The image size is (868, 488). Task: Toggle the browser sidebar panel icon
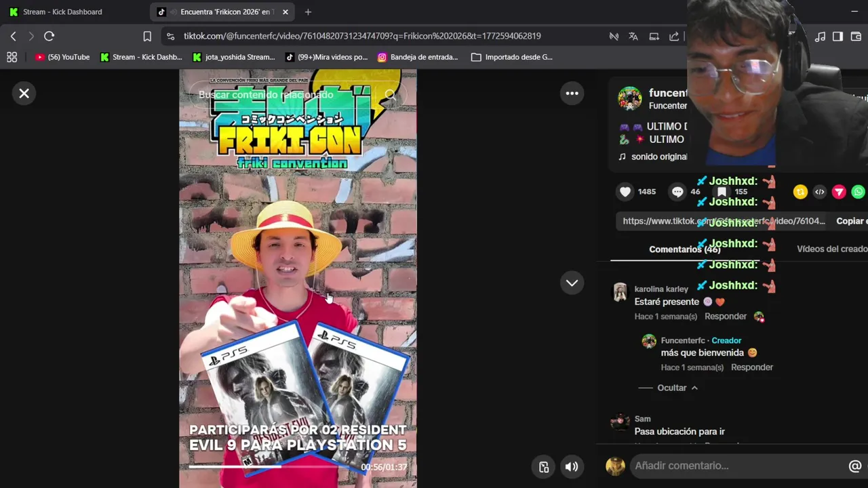pyautogui.click(x=837, y=36)
